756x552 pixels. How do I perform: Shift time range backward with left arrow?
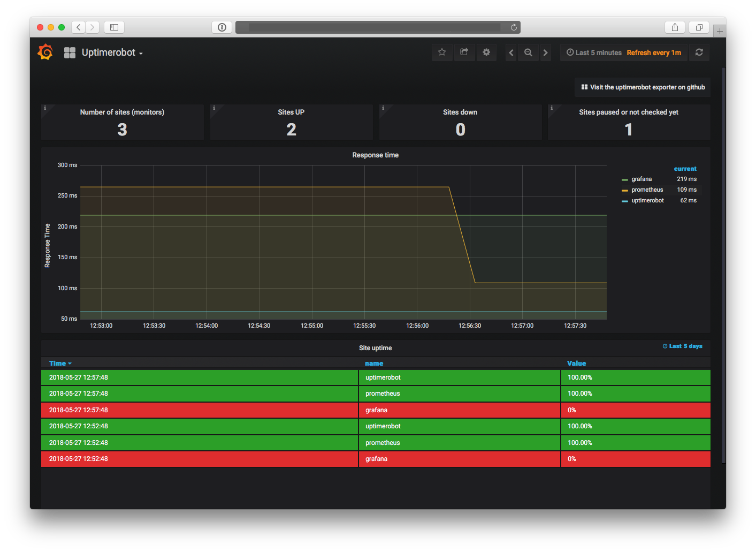coord(511,52)
